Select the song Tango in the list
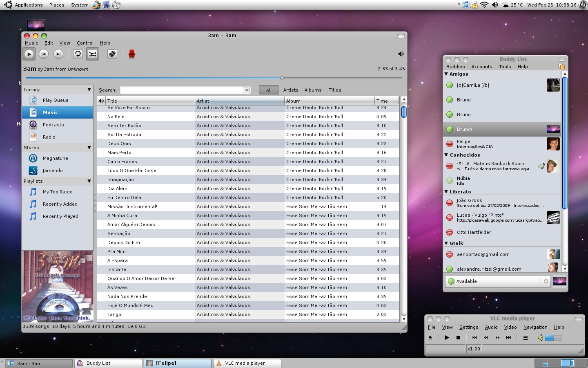This screenshot has height=368, width=588. (x=248, y=314)
